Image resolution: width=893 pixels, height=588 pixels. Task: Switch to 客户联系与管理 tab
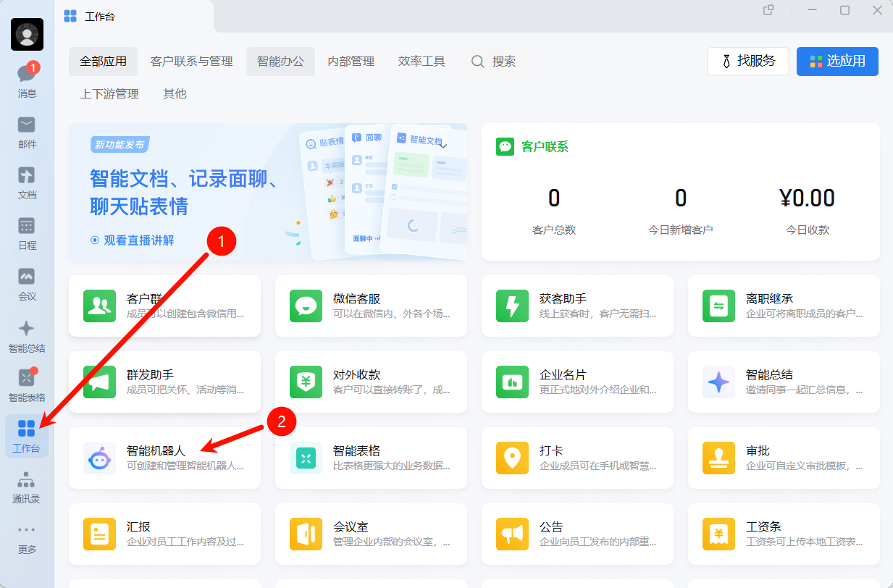coord(192,62)
